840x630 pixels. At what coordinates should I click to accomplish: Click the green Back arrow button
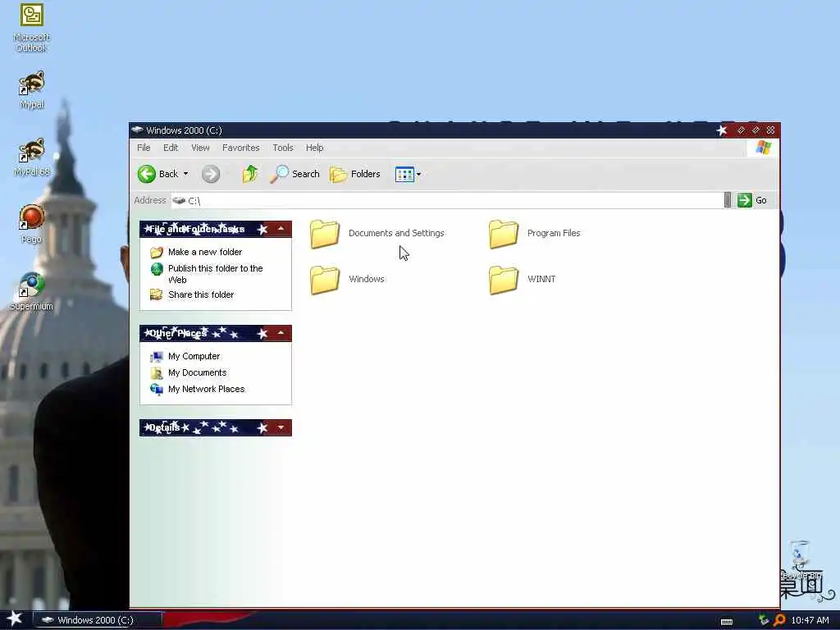146,174
